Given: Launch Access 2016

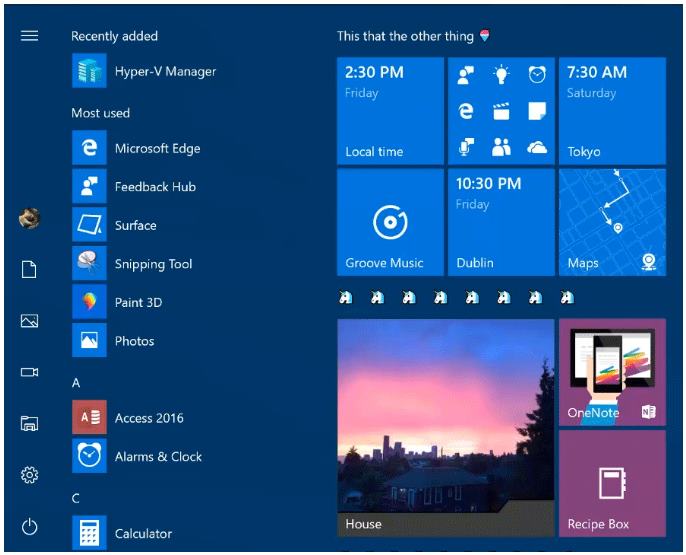Looking at the screenshot, I should [128, 417].
